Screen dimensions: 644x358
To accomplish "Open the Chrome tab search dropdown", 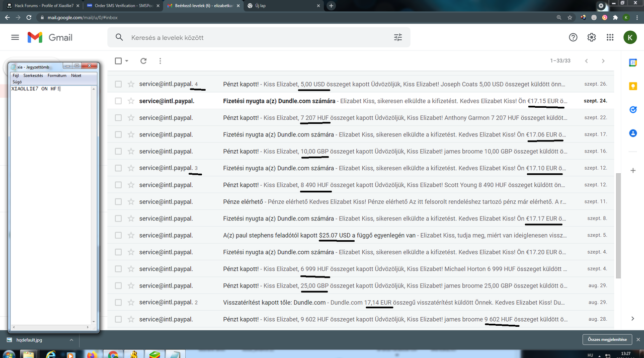I will pos(601,6).
